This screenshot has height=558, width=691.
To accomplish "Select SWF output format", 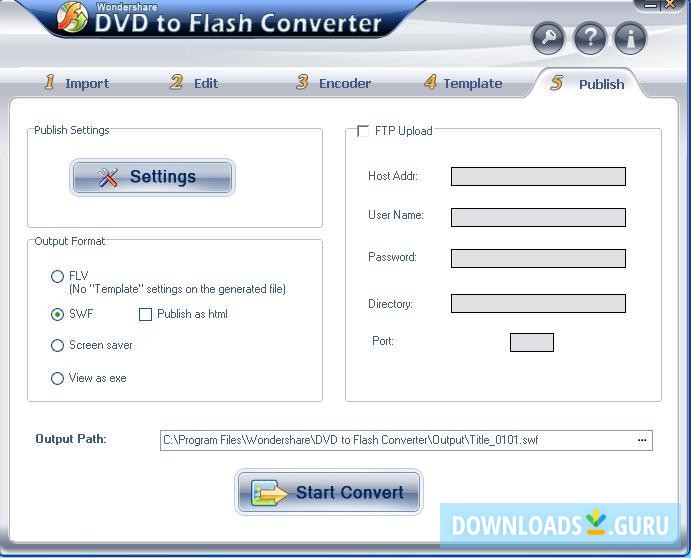I will tap(57, 314).
